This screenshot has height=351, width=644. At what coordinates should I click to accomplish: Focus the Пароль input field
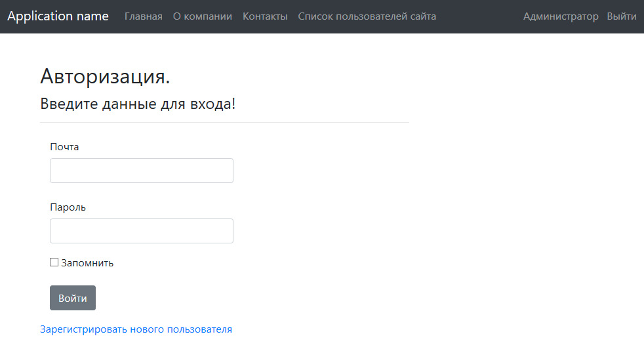(x=142, y=231)
